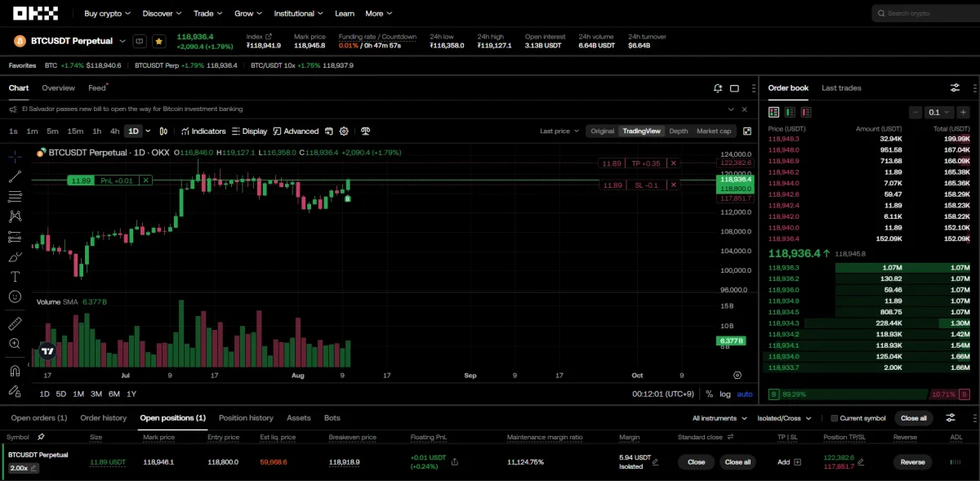Toggle magnet mode for drawings
Image resolution: width=980 pixels, height=481 pixels.
pyautogui.click(x=15, y=370)
